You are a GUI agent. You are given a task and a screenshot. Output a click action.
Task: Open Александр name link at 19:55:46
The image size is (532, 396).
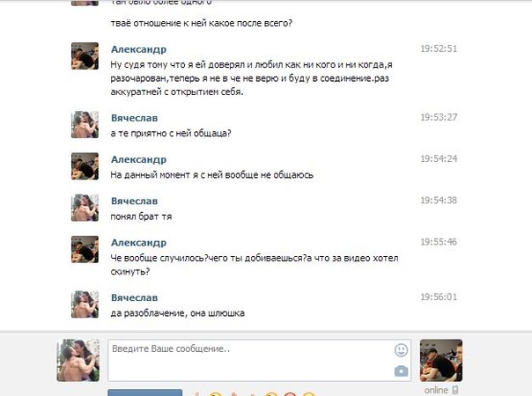click(x=139, y=243)
